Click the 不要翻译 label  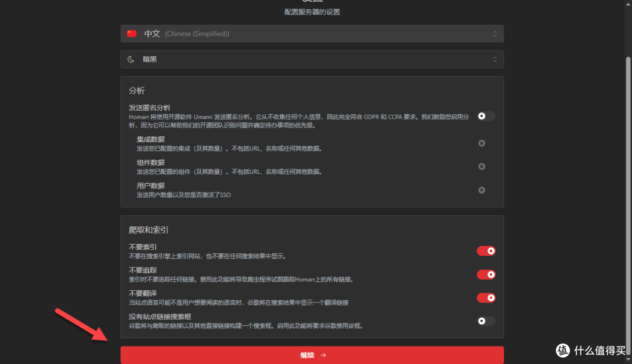pyautogui.click(x=143, y=293)
